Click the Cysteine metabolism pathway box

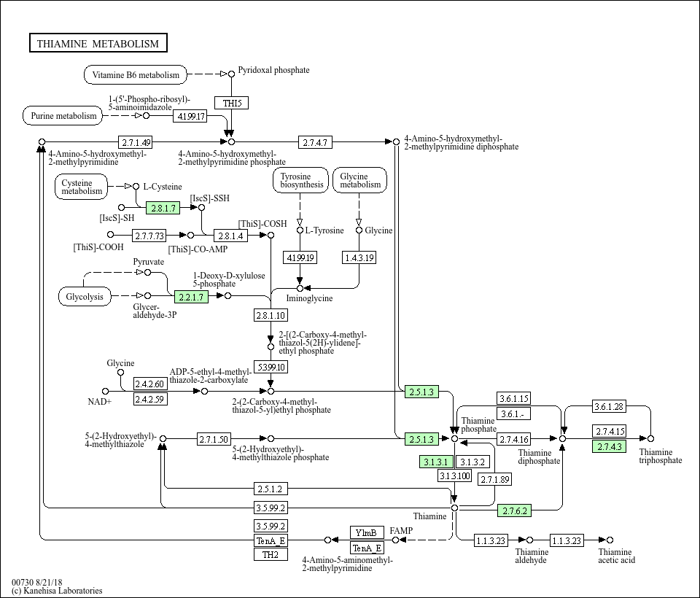click(82, 187)
